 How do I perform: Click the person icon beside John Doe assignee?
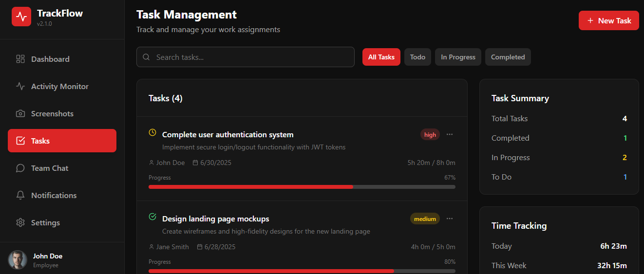click(152, 163)
